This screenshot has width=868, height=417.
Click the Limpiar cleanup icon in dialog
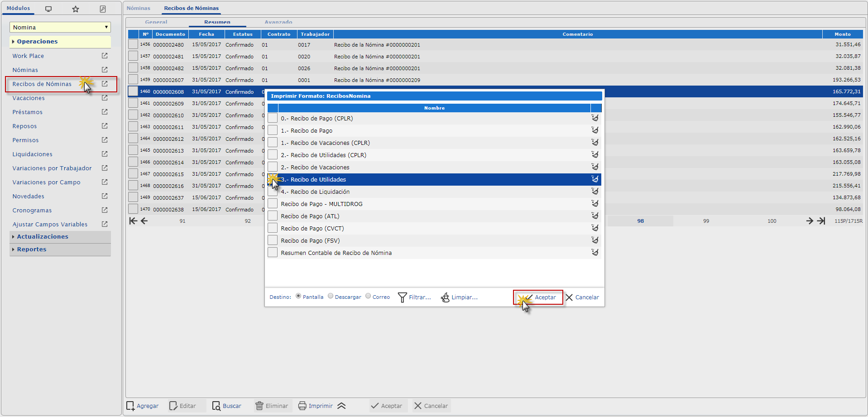click(x=446, y=297)
